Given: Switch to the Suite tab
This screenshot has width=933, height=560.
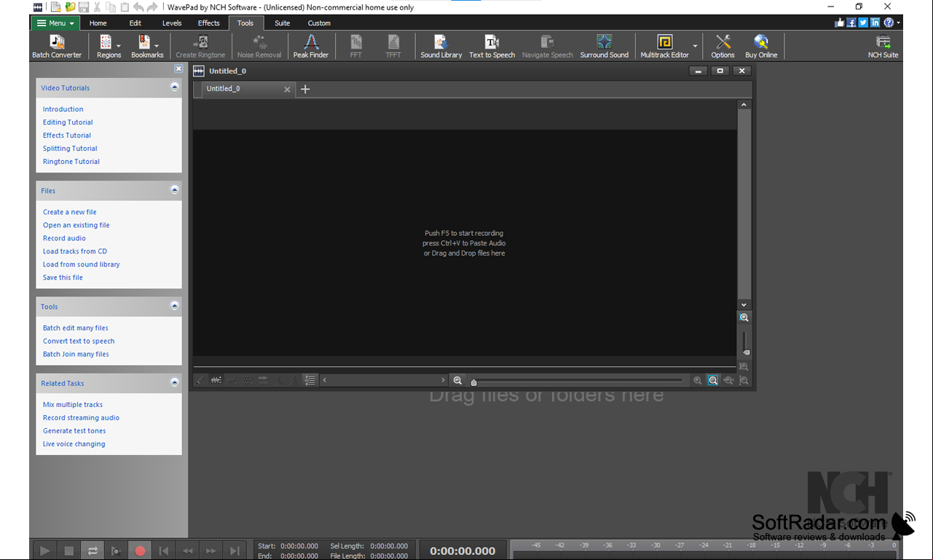Looking at the screenshot, I should pyautogui.click(x=282, y=23).
